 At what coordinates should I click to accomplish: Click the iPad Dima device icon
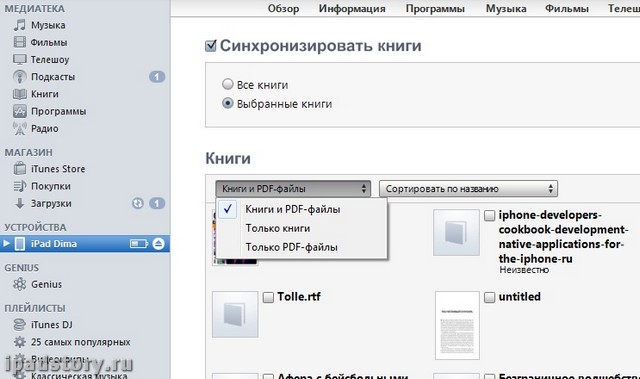click(20, 244)
